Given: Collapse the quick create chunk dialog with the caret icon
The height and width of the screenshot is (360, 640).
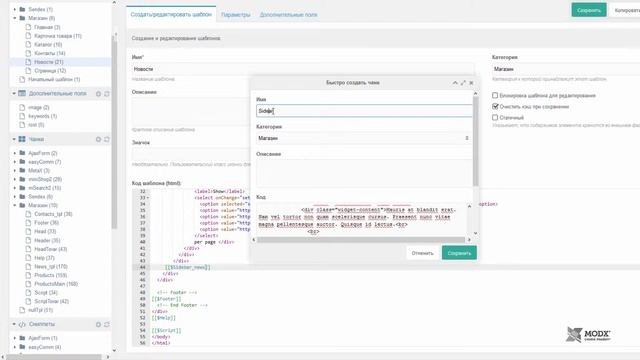Looking at the screenshot, I should [x=455, y=83].
